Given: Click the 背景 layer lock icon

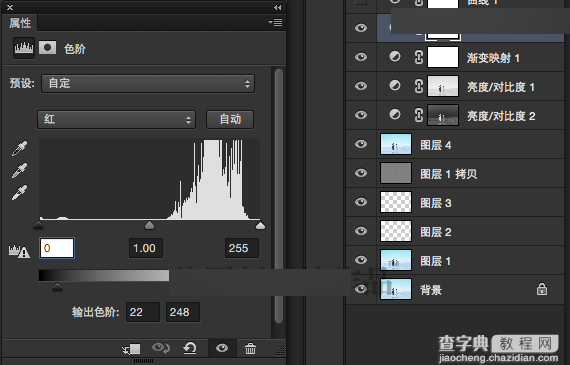Looking at the screenshot, I should [x=542, y=289].
